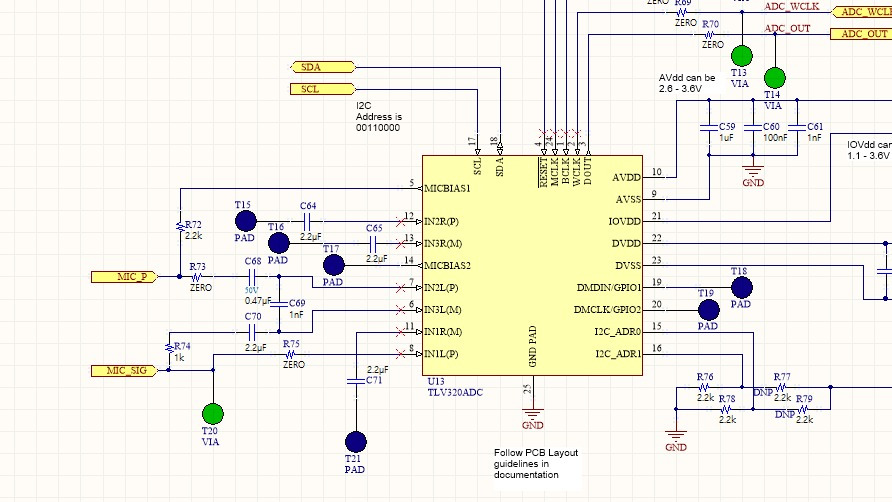Click the green T13 VIA test point
The width and height of the screenshot is (892, 502).
pos(741,56)
